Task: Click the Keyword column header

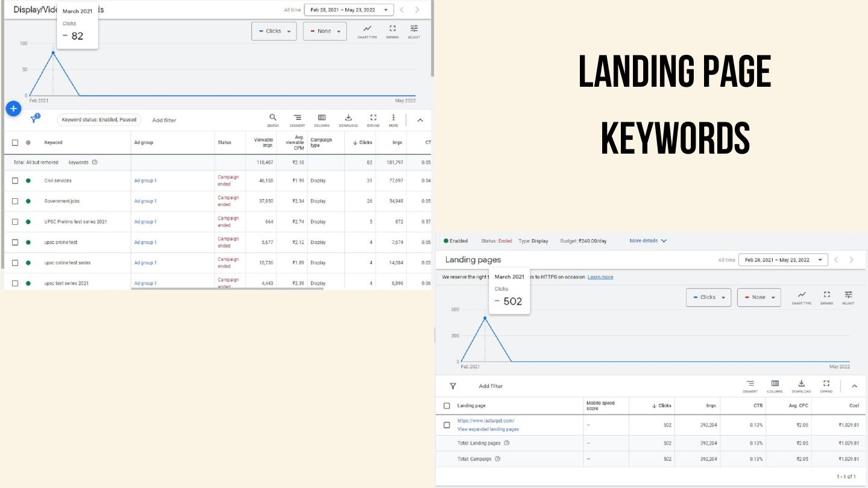Action: pyautogui.click(x=53, y=143)
